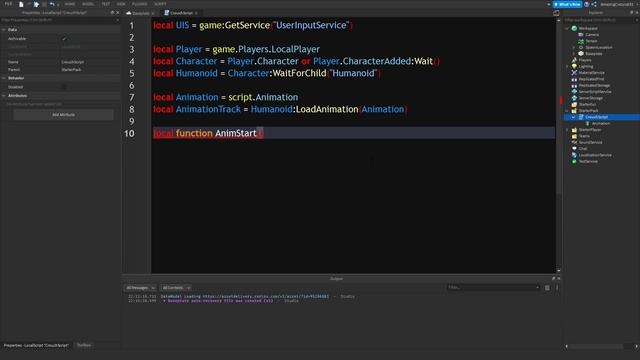Click the MaterialService icon in Explorer
The width and height of the screenshot is (640, 360).
click(x=574, y=73)
